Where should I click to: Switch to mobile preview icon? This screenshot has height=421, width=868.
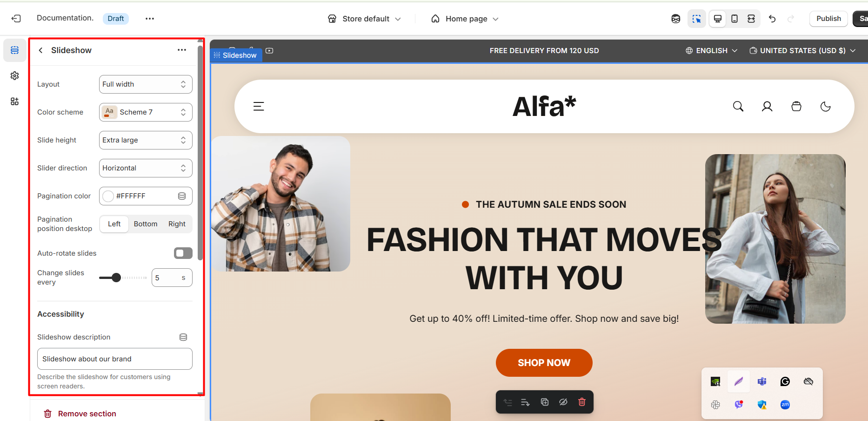coord(734,19)
